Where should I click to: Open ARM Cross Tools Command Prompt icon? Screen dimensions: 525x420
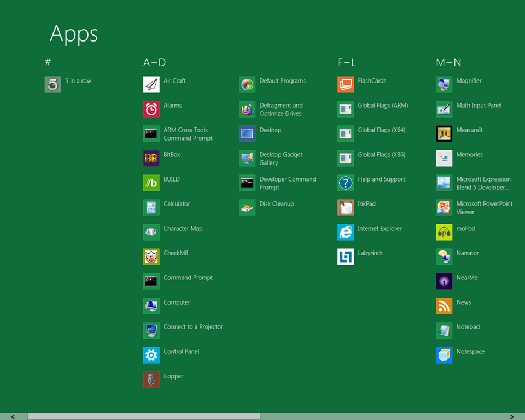[x=151, y=133]
